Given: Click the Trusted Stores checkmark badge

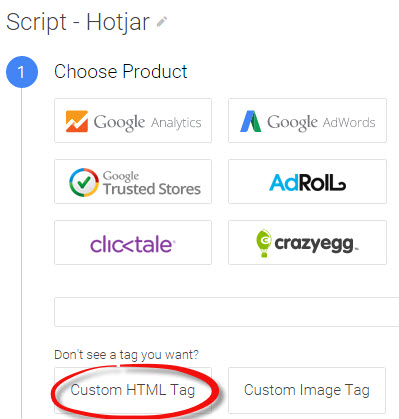Looking at the screenshot, I should click(x=84, y=182).
